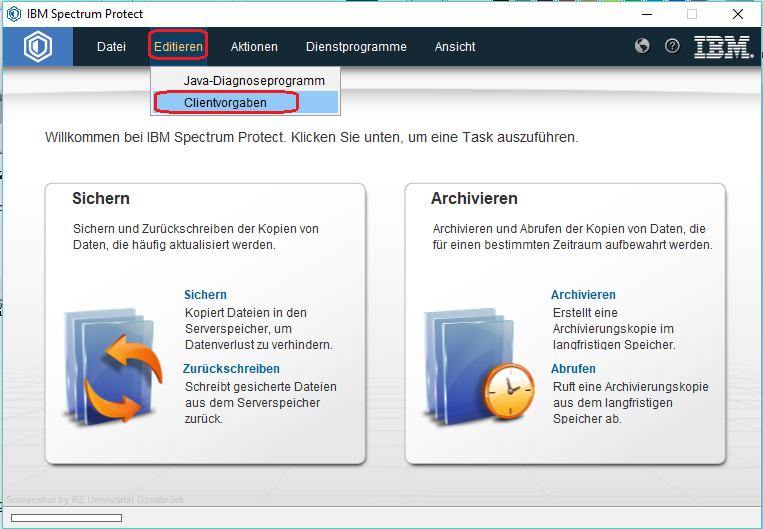Viewport: 763px width, 529px height.
Task: Open the Dienstprogramme menu
Action: click(x=356, y=47)
